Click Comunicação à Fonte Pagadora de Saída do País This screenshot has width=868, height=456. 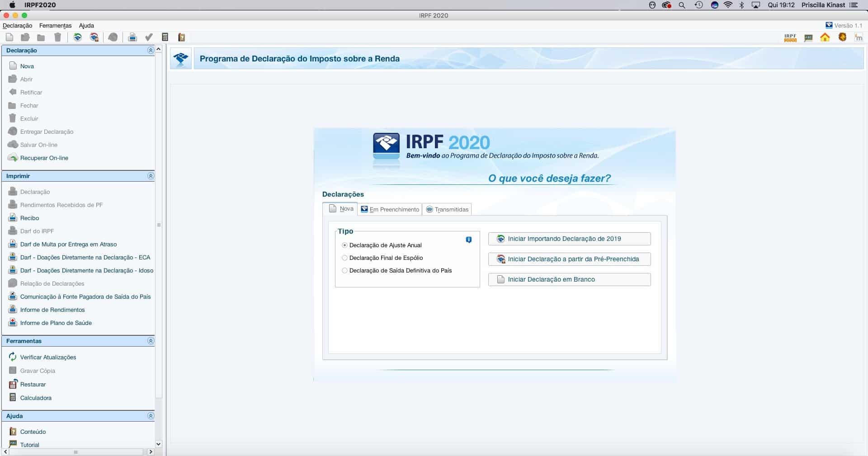tap(85, 296)
